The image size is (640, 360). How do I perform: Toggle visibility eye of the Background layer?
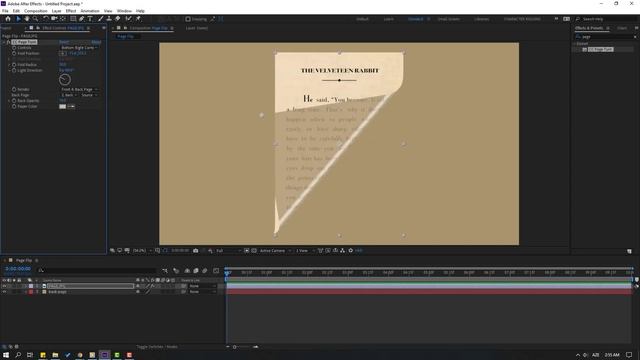(x=4, y=292)
